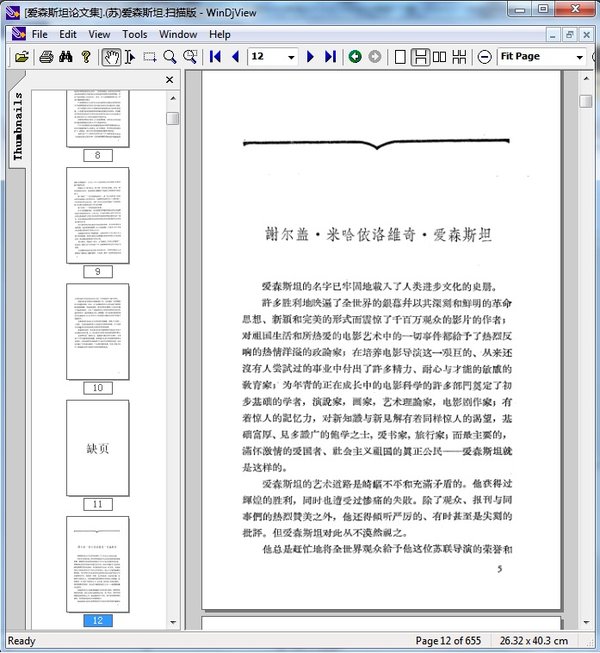This screenshot has height=653, width=600.
Task: Open the Edit menu
Action: pyautogui.click(x=68, y=34)
